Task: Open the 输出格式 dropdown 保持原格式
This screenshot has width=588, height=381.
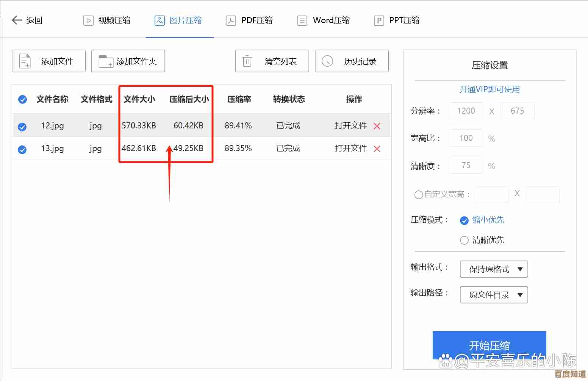Action: point(494,269)
